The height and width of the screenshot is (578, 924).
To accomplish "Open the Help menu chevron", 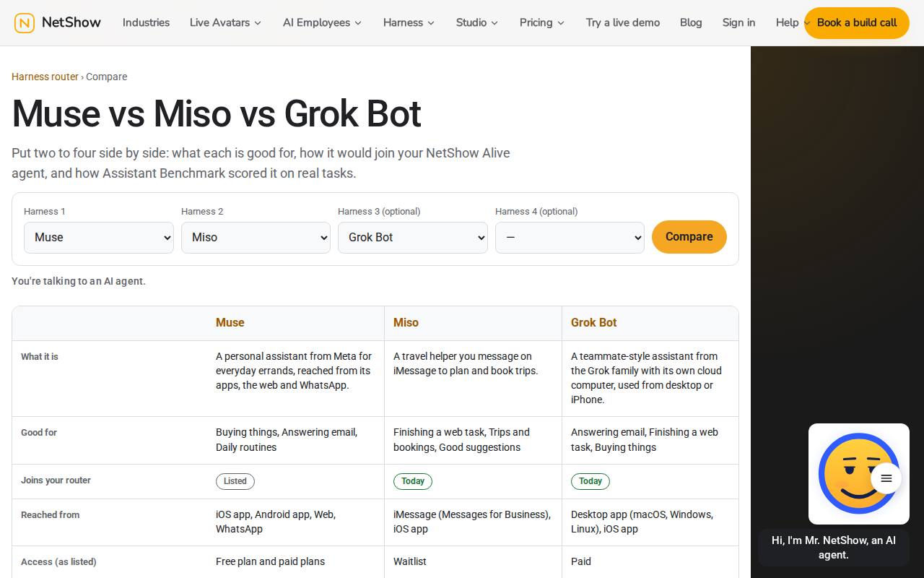I will tap(806, 23).
